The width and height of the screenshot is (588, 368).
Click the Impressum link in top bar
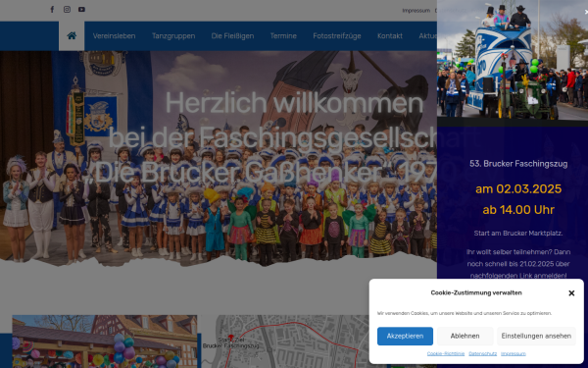(416, 11)
